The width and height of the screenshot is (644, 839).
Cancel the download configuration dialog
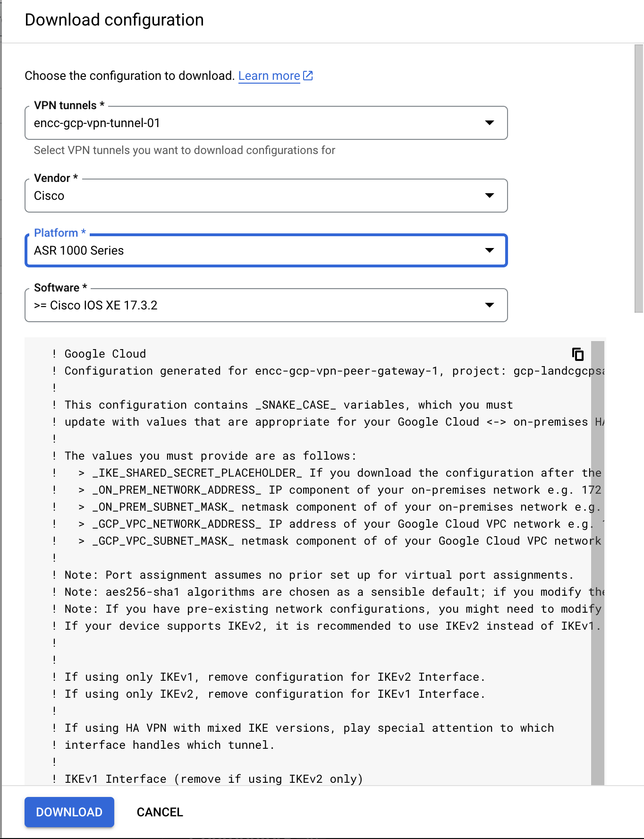(160, 812)
